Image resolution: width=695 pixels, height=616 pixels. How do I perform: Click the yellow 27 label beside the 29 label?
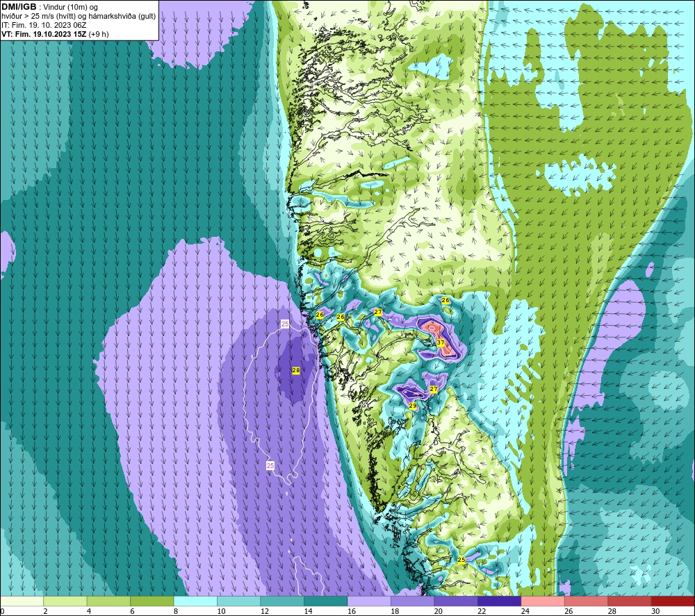434,390
